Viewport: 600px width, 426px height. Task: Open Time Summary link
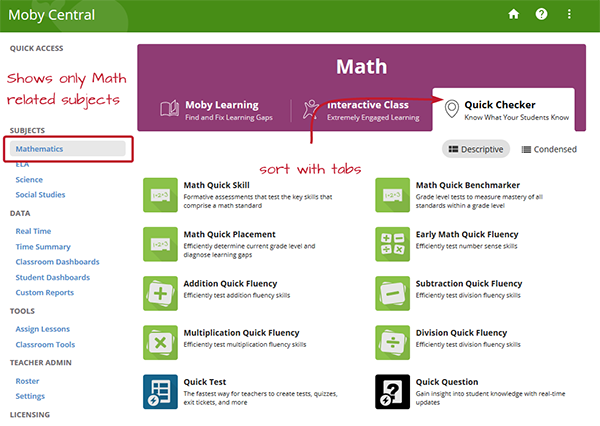[43, 247]
